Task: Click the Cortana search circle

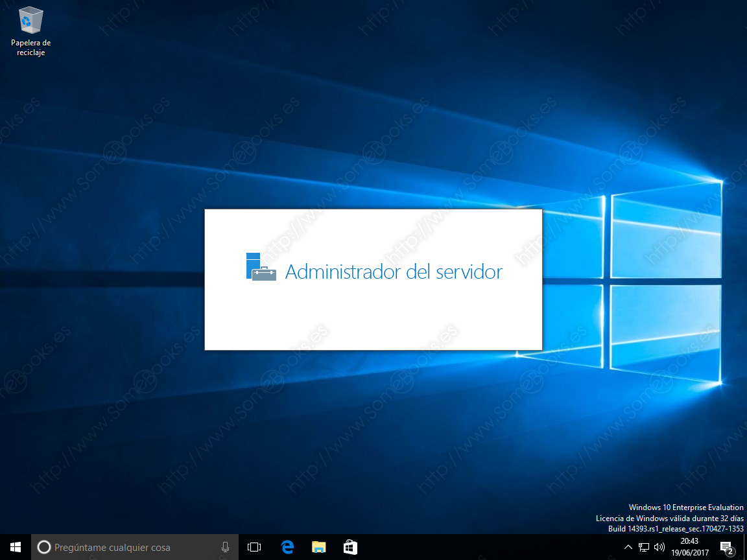Action: (44, 548)
